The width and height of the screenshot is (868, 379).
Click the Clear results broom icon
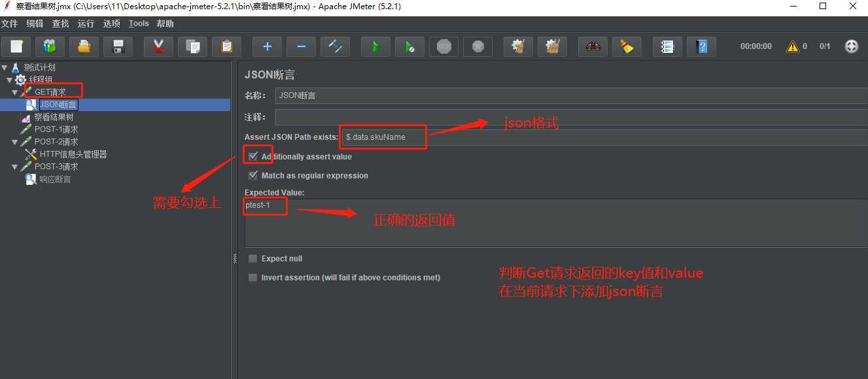point(518,46)
